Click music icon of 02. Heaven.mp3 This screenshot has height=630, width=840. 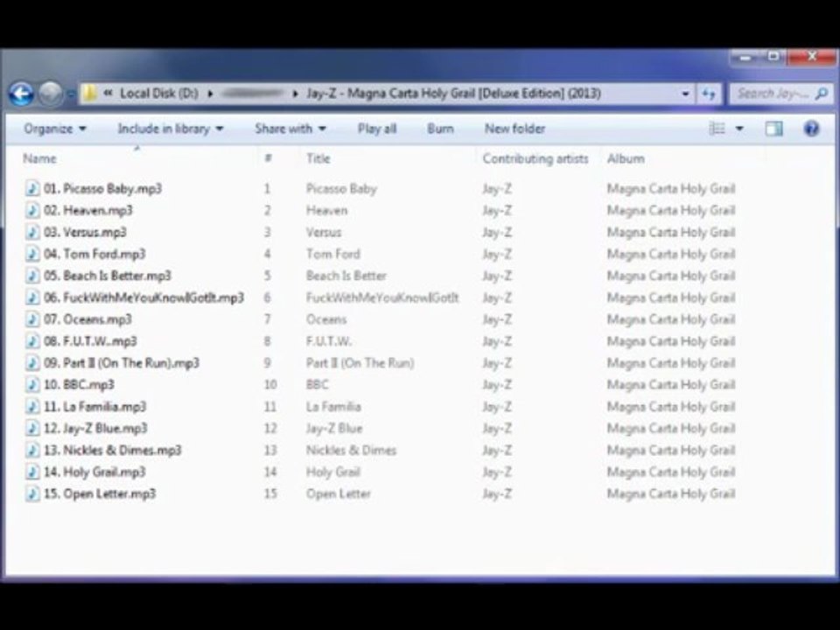pos(32,210)
